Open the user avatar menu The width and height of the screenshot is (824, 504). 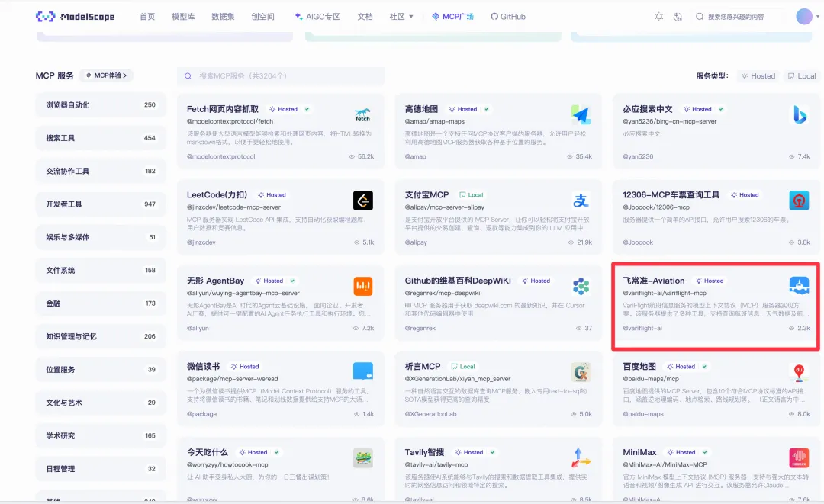pos(804,16)
